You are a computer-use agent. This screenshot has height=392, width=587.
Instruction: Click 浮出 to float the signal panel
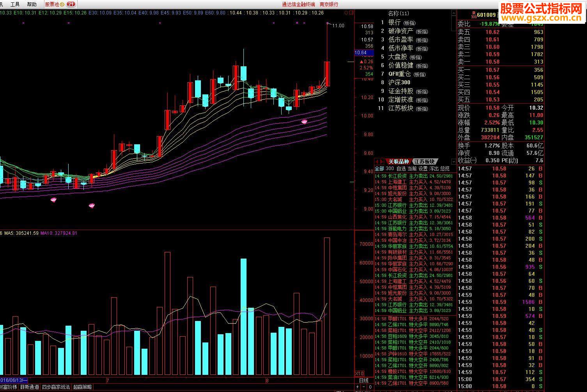tap(434, 169)
